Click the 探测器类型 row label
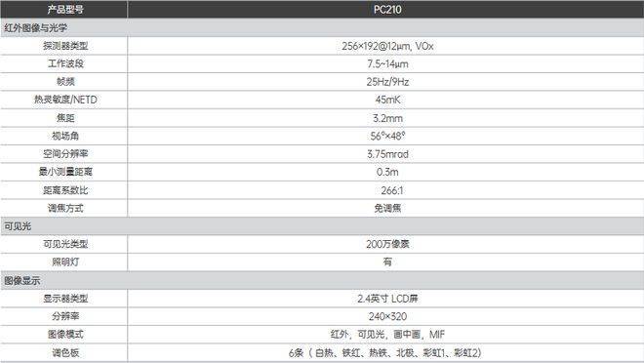Screen dimensions: 644x363 click(x=65, y=46)
